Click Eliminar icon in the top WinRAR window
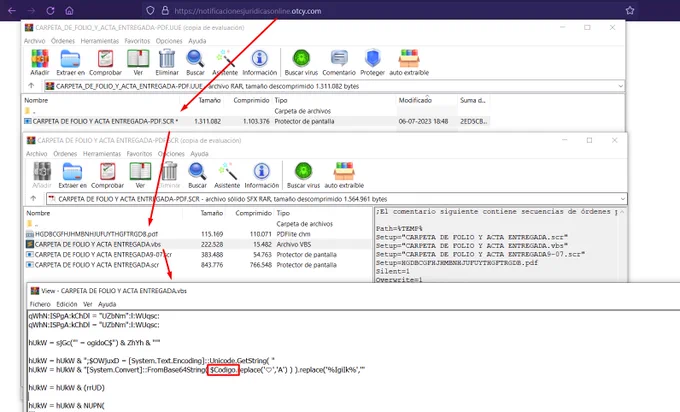Image resolution: width=680 pixels, height=412 pixels. coord(167,59)
